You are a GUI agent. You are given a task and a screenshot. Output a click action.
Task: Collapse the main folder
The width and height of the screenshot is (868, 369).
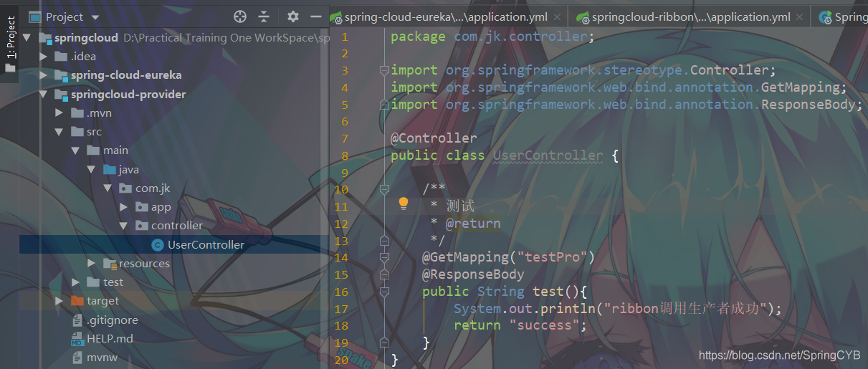click(x=75, y=150)
